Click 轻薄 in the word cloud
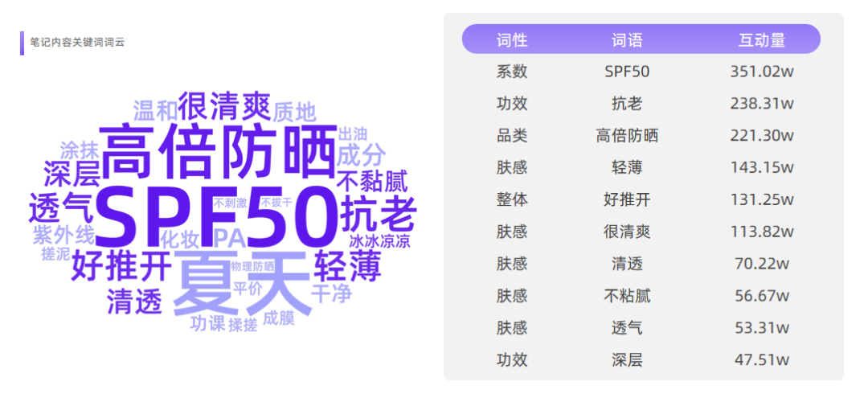Image resolution: width=868 pixels, height=398 pixels. click(x=347, y=267)
